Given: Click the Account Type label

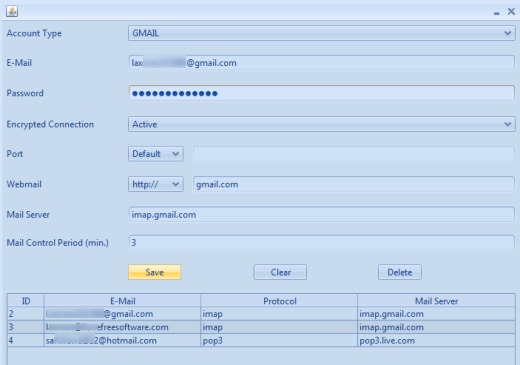Looking at the screenshot, I should (x=34, y=33).
